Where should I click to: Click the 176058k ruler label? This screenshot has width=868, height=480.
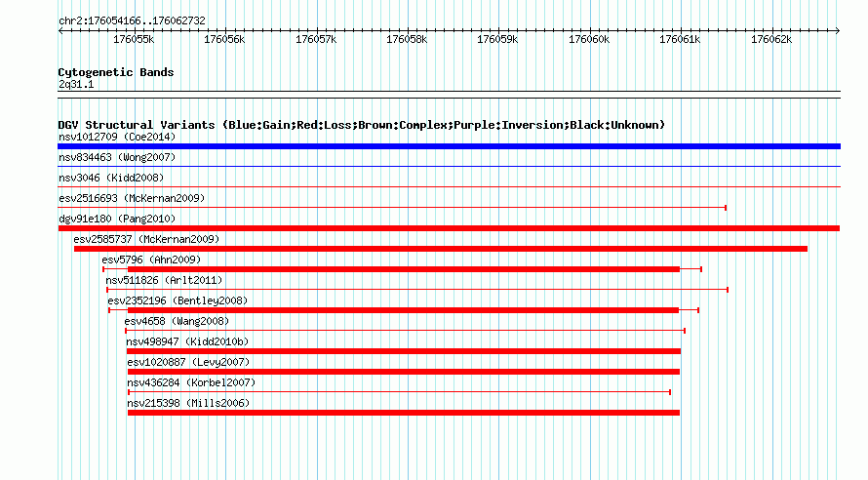[407, 39]
